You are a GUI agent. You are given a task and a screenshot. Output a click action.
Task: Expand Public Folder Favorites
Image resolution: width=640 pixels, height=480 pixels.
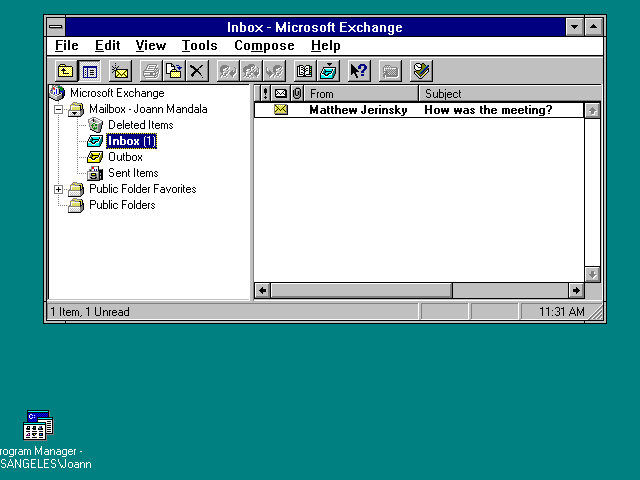coord(58,189)
